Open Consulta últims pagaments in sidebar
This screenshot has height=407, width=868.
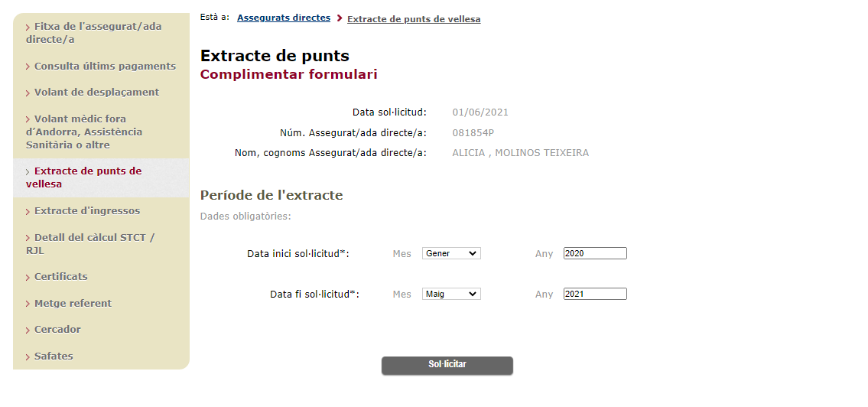pyautogui.click(x=101, y=67)
